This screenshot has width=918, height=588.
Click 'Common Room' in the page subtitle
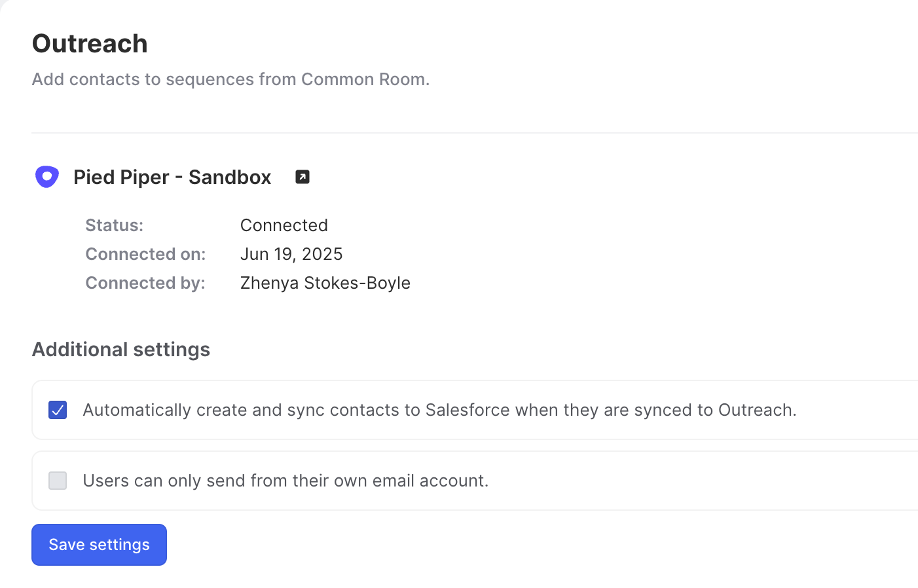point(363,79)
